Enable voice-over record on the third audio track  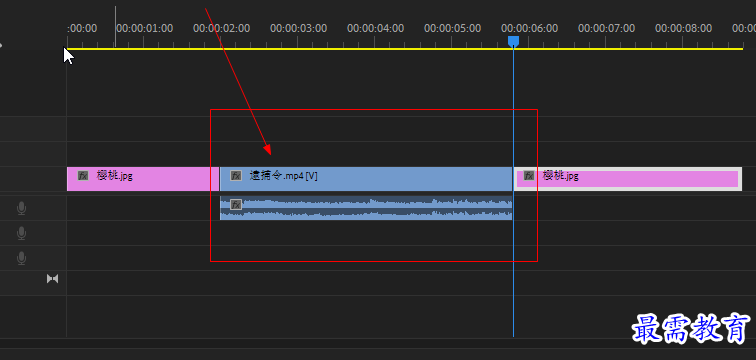click(x=21, y=258)
